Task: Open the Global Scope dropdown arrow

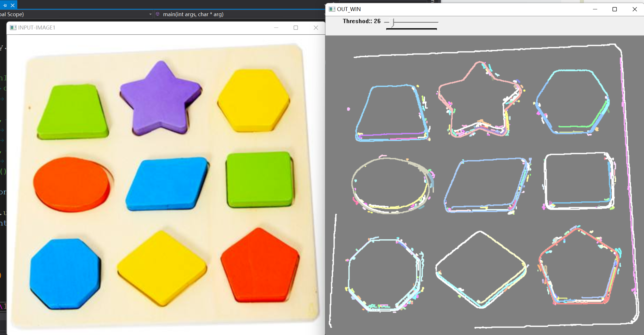Action: pos(150,14)
